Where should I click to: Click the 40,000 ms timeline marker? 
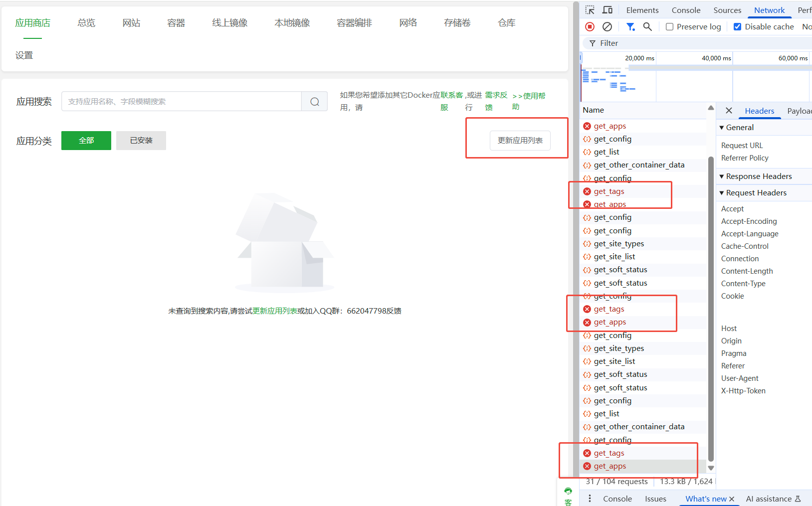coord(716,58)
